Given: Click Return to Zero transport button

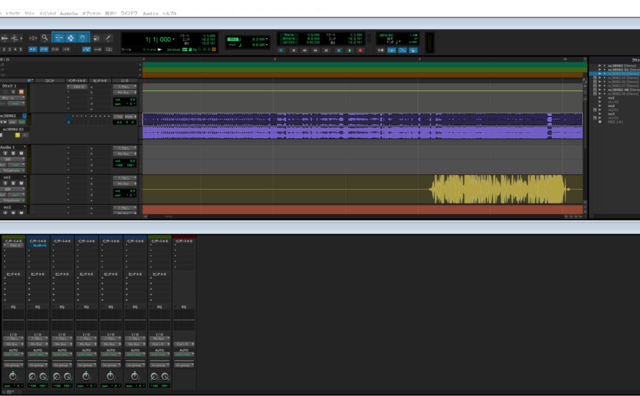Looking at the screenshot, I should (293, 50).
